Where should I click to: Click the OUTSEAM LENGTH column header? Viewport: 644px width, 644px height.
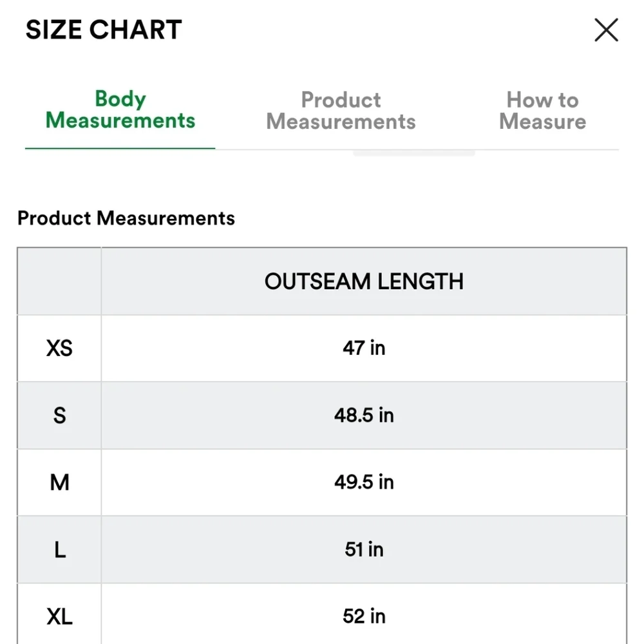(364, 281)
